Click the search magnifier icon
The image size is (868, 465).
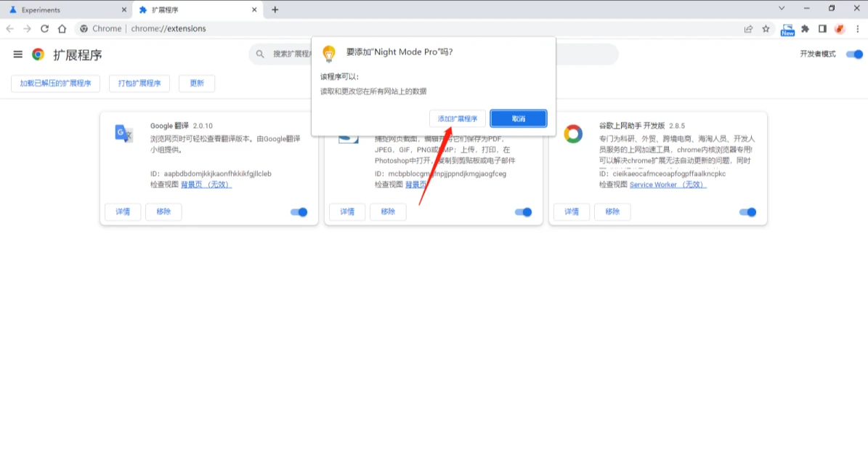(260, 54)
